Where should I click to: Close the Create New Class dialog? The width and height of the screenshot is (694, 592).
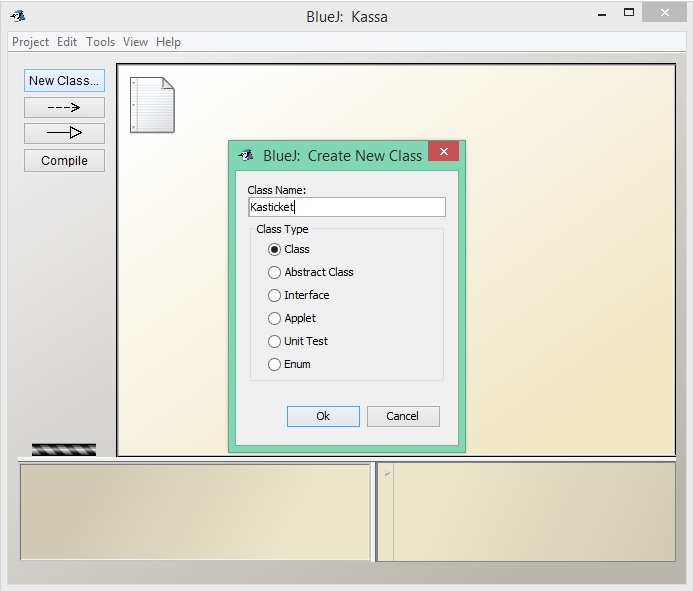click(443, 151)
